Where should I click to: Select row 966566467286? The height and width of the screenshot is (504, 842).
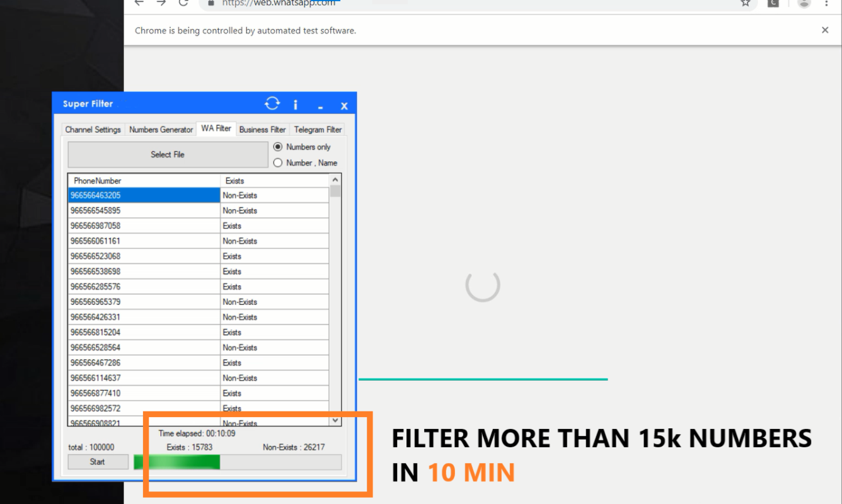[199, 363]
